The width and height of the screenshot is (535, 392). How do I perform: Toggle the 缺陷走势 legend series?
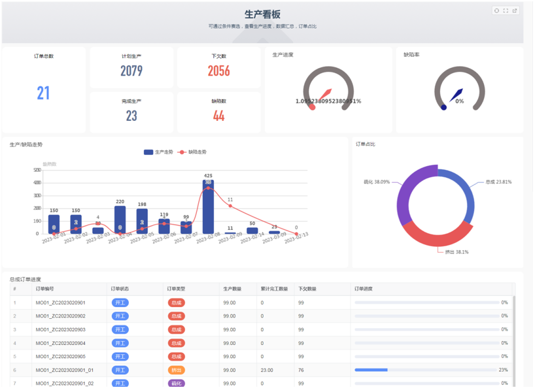tap(192, 152)
